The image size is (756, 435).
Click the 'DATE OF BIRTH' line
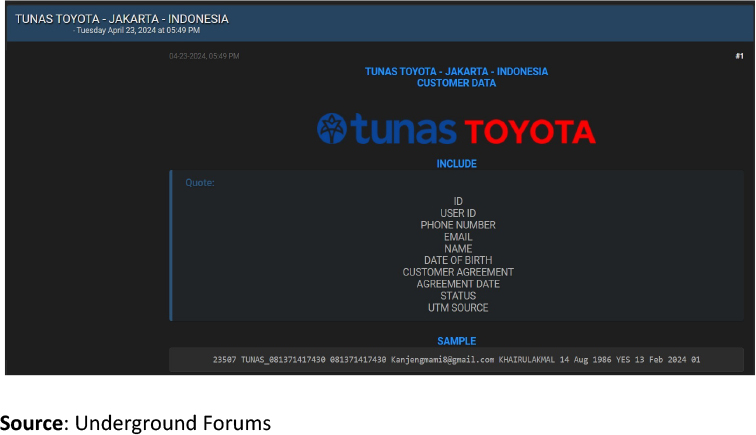click(458, 260)
